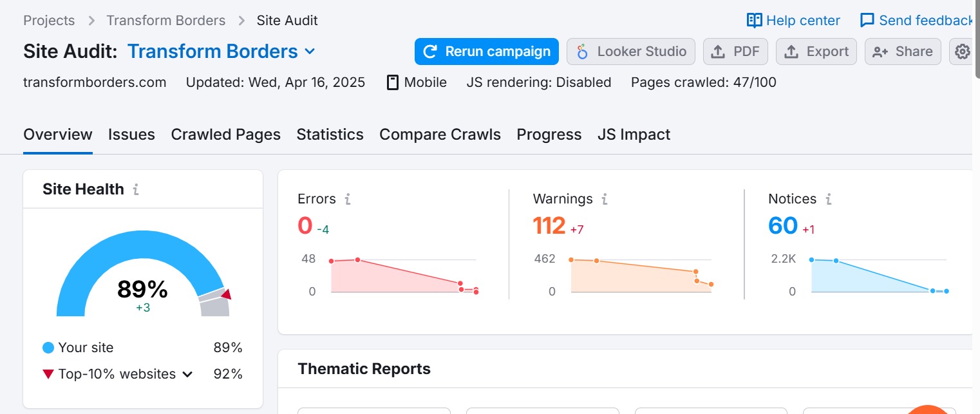Click the Send feedback chat icon

coord(867,21)
